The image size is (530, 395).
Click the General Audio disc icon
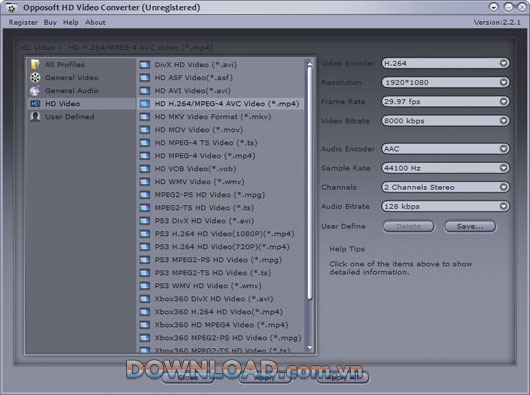[x=35, y=91]
